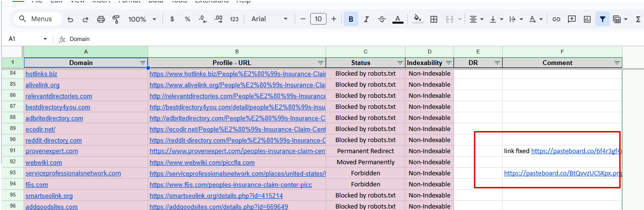644x210 pixels.
Task: Toggle italic formatting
Action: point(366,19)
